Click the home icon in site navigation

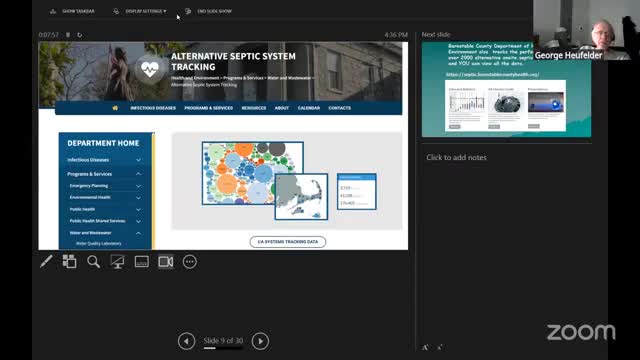point(115,108)
